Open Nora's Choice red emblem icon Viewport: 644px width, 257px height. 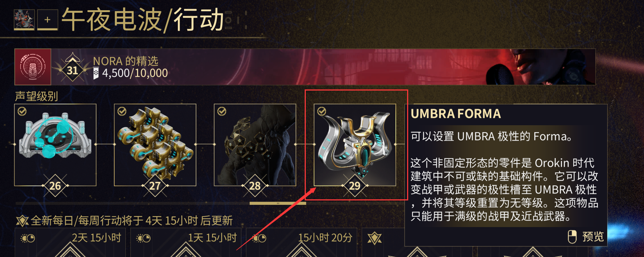[33, 67]
